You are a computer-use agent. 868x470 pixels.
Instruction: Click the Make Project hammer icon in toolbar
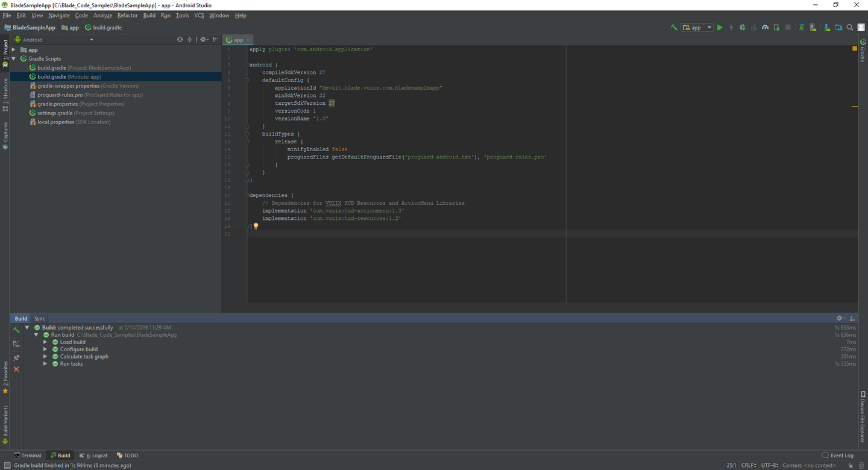(x=674, y=27)
